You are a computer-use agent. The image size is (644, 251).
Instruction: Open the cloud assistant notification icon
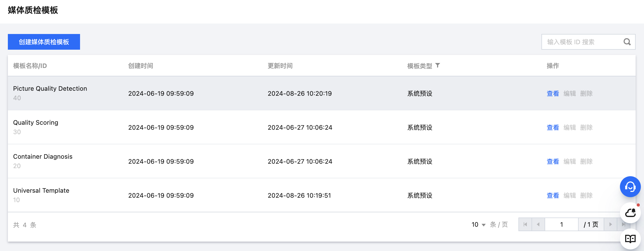tap(630, 213)
